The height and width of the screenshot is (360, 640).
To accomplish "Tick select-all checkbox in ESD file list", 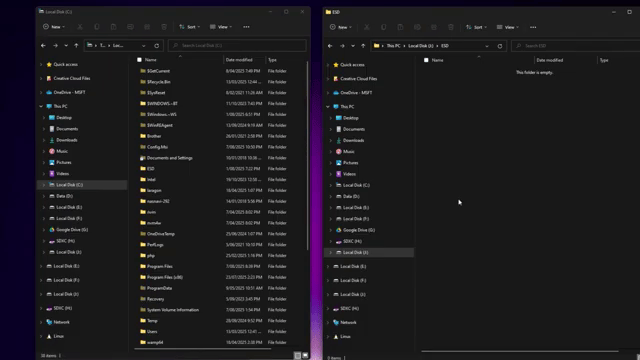I will (426, 60).
